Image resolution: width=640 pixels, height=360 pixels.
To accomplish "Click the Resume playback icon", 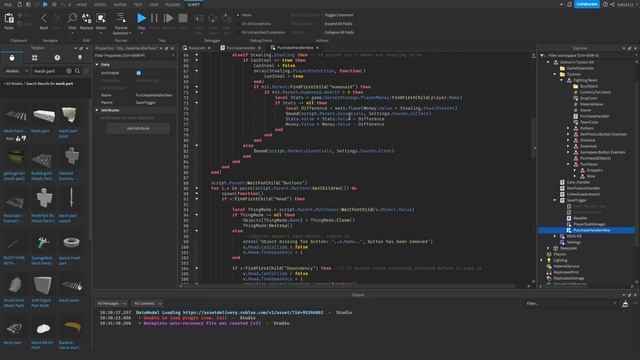I will click(168, 18).
